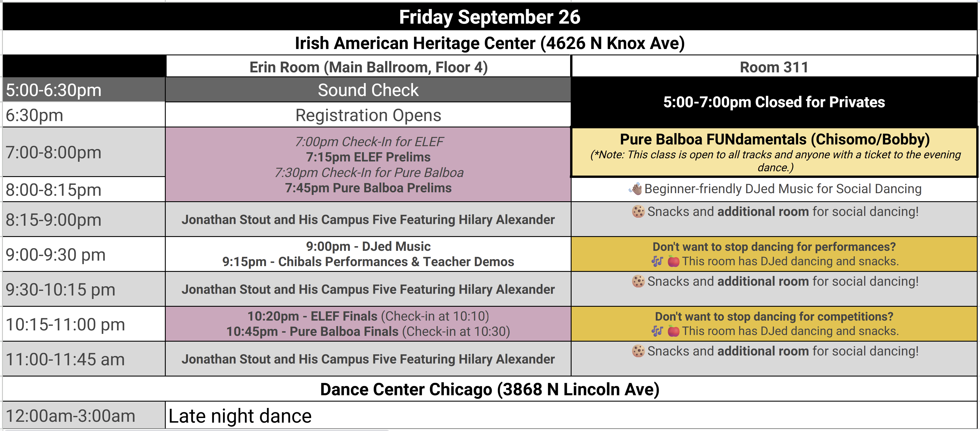
Task: Select the Pure Balboa FUNdamentals class cell
Action: (774, 152)
